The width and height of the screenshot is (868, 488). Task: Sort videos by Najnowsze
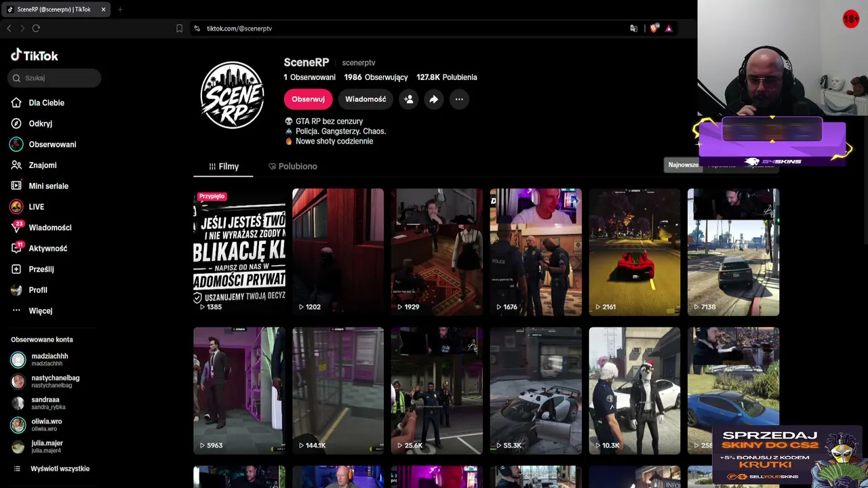[683, 165]
